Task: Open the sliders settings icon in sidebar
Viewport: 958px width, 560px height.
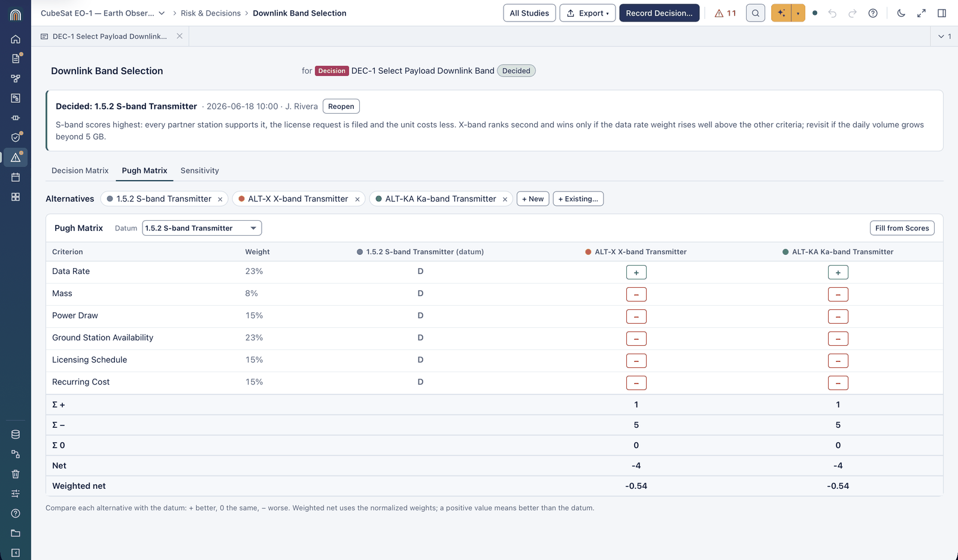Action: click(x=16, y=494)
